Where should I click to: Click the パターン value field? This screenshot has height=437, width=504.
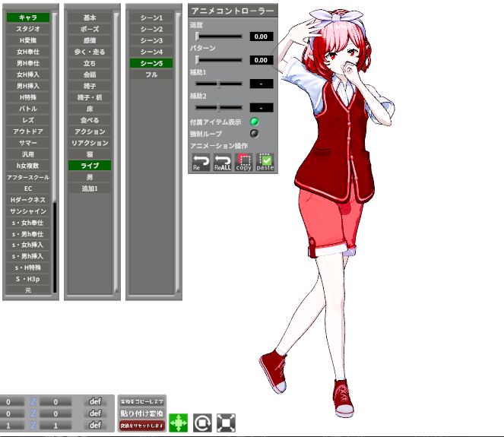(x=261, y=60)
